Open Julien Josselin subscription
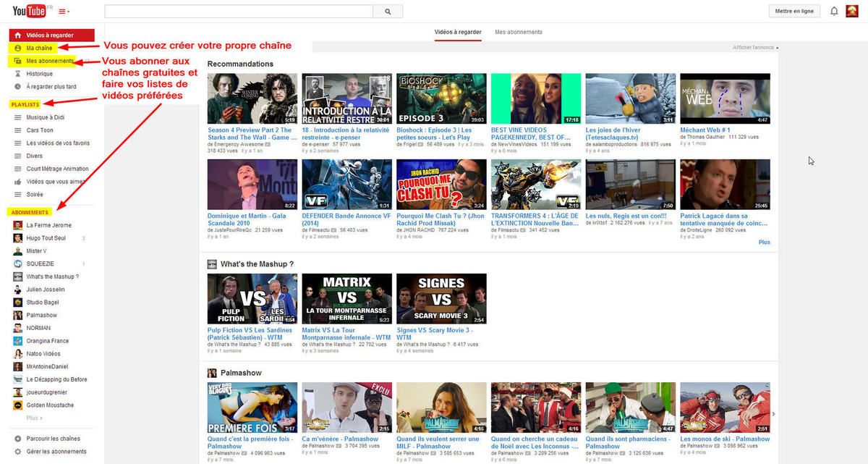 pos(46,290)
